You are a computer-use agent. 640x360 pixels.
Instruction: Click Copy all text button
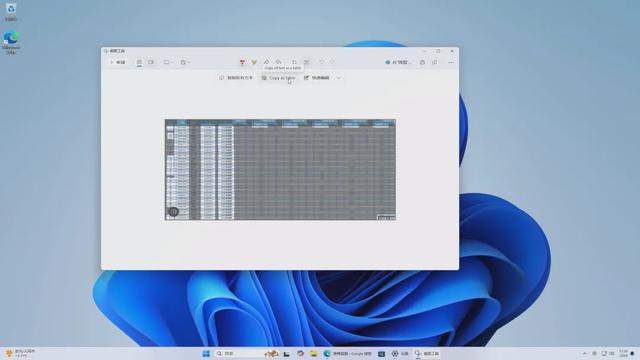(x=236, y=78)
